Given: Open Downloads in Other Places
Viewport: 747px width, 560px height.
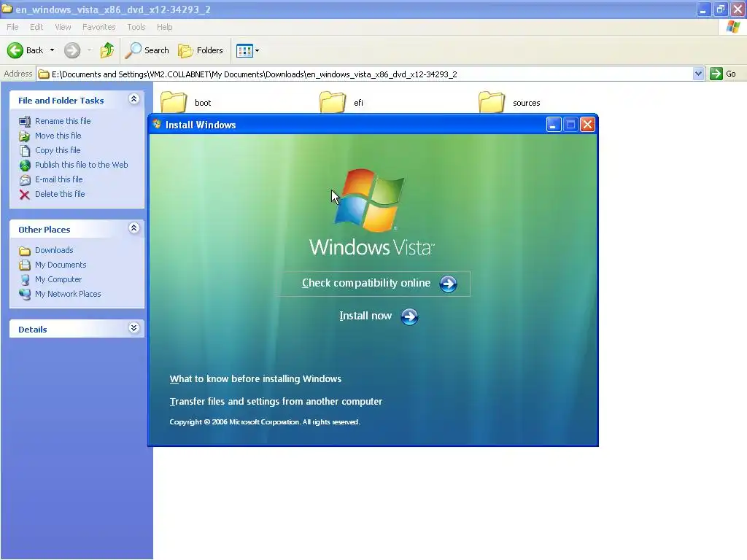Looking at the screenshot, I should tap(54, 251).
